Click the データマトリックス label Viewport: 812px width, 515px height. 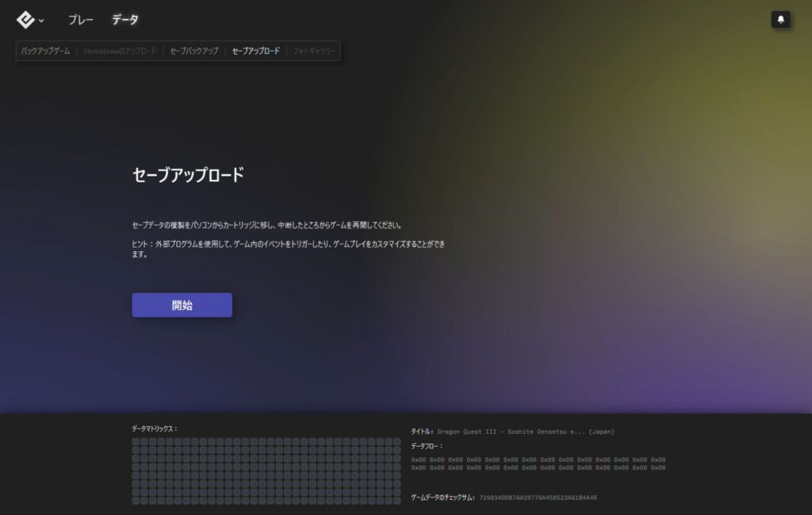coord(155,429)
